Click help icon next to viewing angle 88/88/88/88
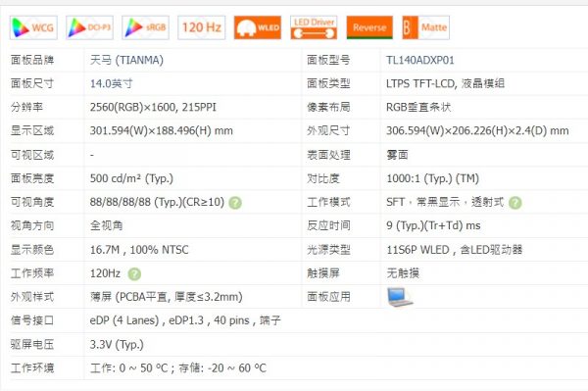This screenshot has width=588, height=391. [235, 203]
